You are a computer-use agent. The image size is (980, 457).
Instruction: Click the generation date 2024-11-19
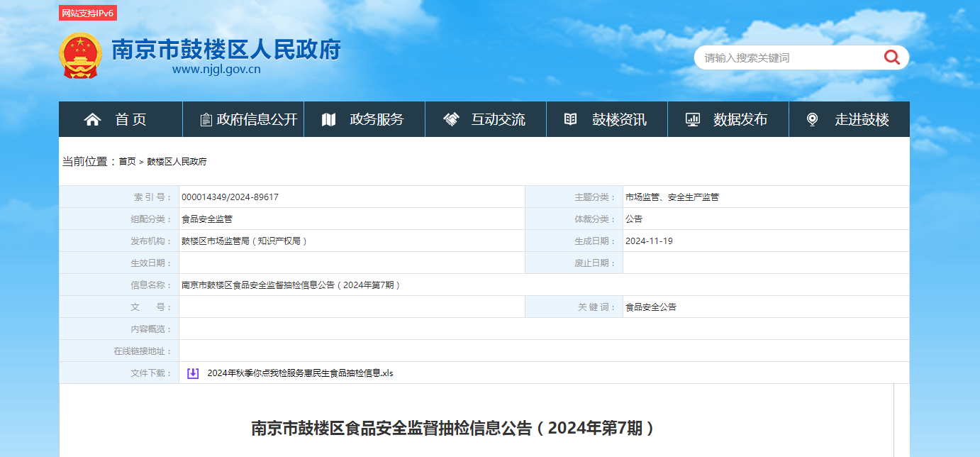[649, 241]
